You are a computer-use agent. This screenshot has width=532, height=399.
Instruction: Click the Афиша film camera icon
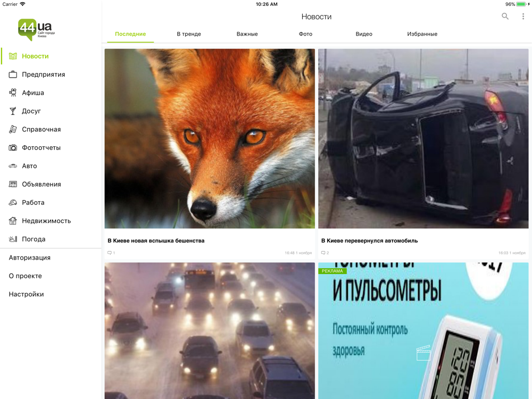pyautogui.click(x=13, y=93)
